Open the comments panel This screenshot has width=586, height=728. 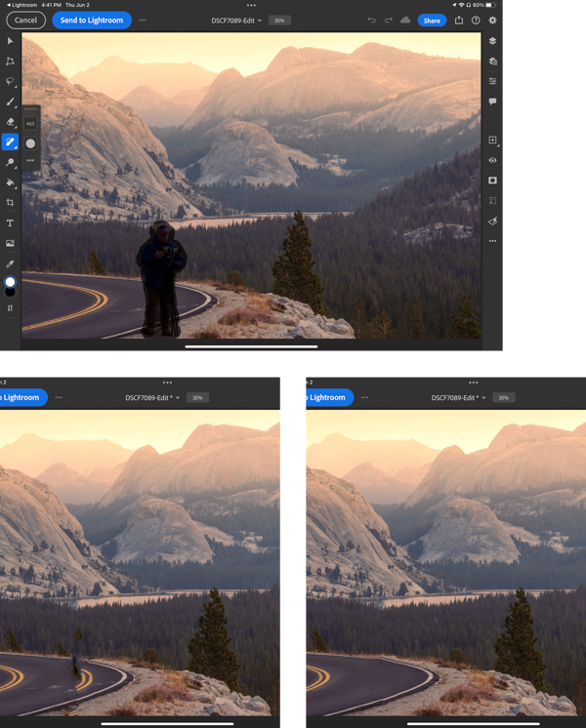[x=492, y=101]
